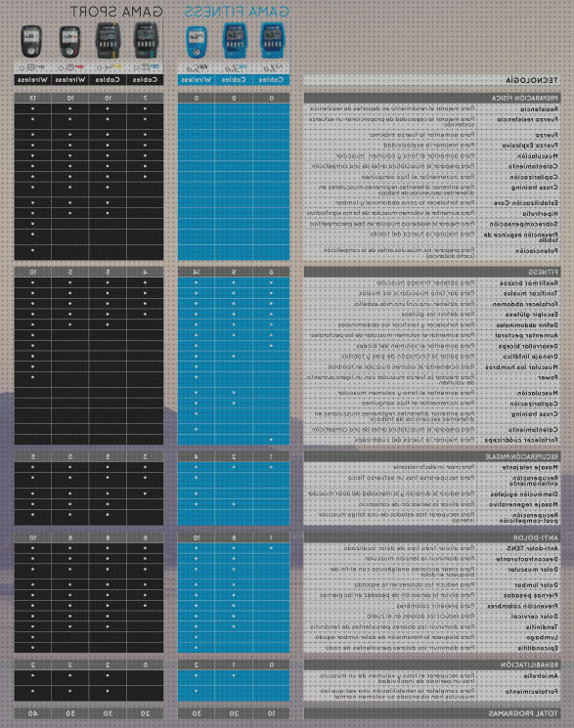574x728 pixels.
Task: Click 'Estabilización Core' row label
Action: pyautogui.click(x=526, y=203)
